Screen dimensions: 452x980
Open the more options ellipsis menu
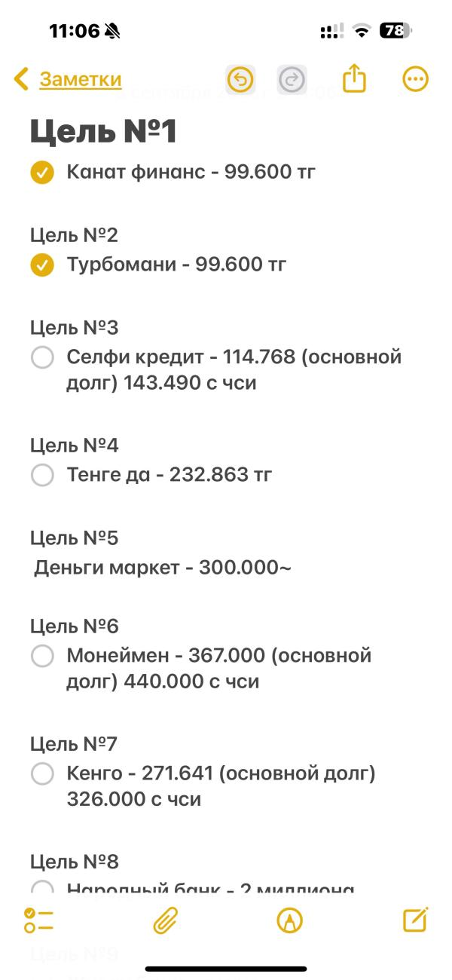[416, 79]
